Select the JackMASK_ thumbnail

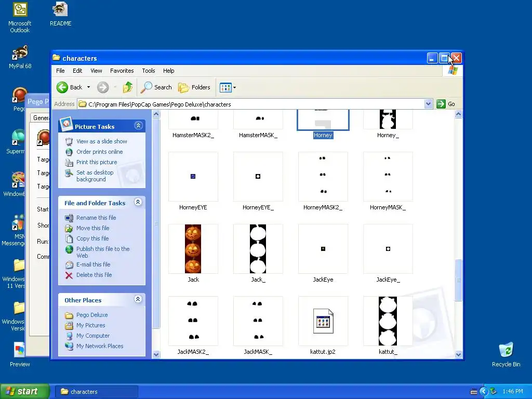(258, 321)
